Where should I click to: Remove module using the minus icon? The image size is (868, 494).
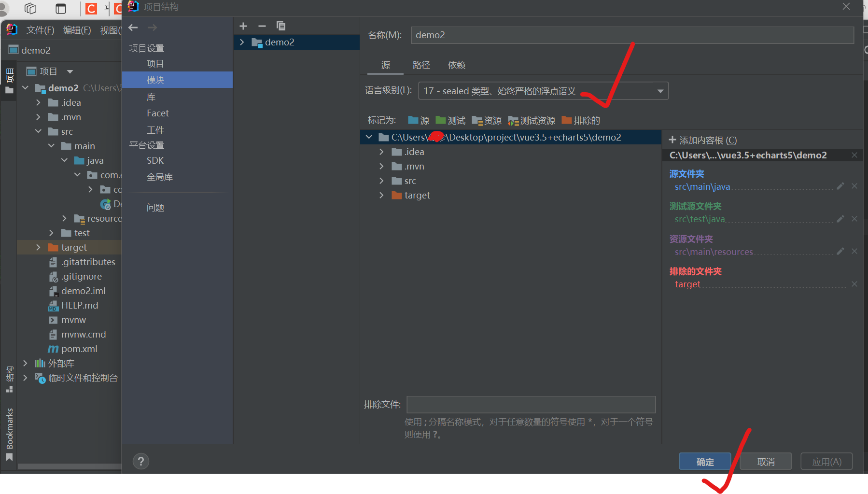(262, 26)
